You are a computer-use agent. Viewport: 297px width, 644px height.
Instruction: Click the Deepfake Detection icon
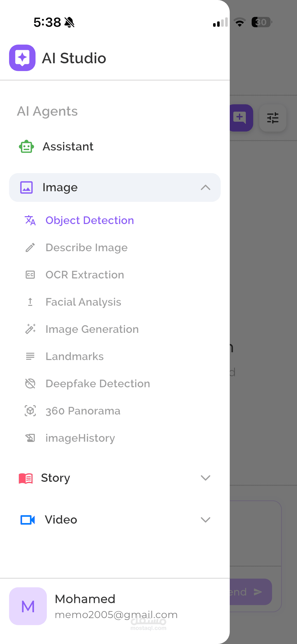point(30,383)
